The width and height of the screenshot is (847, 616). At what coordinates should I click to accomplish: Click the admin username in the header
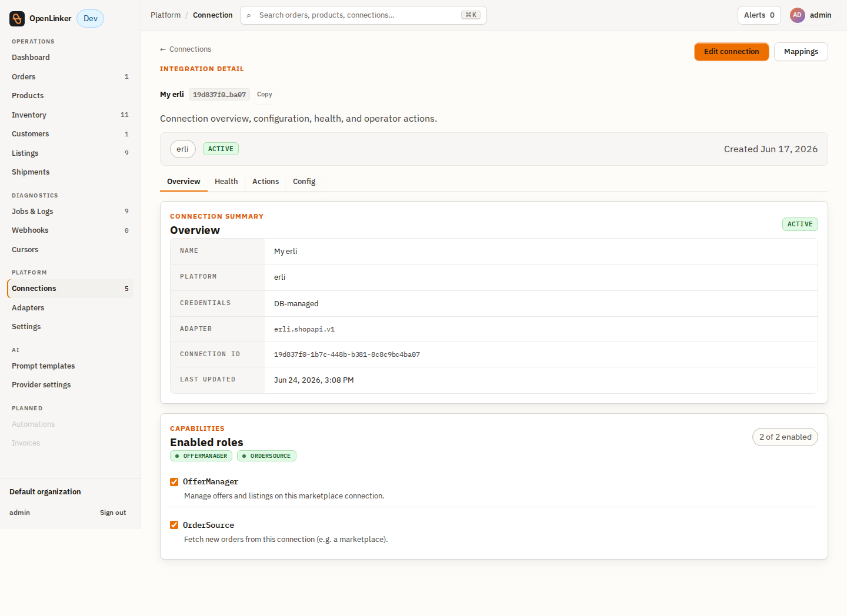821,15
